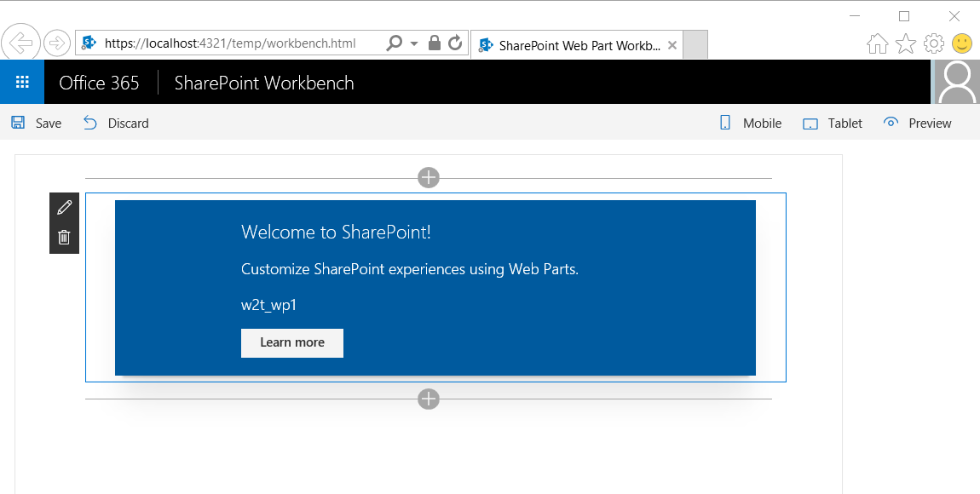Screen dimensions: 980x494
Task: Click the Learn more button
Action: pos(292,343)
